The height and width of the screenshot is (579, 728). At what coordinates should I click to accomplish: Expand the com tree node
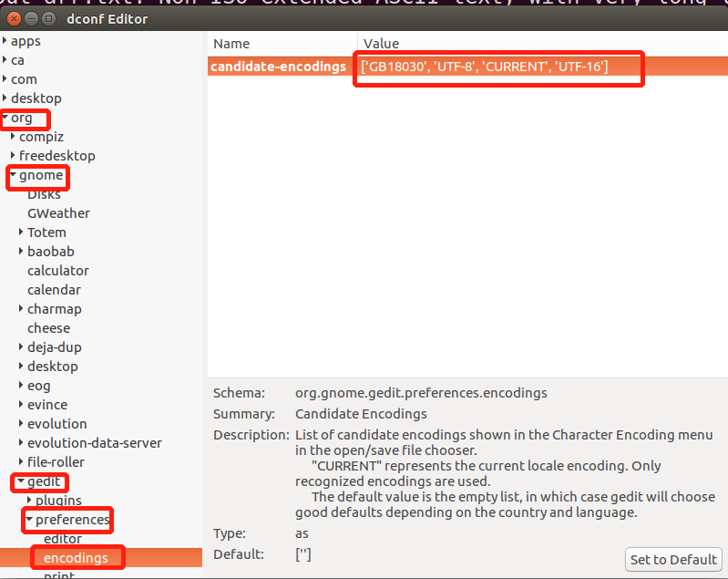point(5,79)
